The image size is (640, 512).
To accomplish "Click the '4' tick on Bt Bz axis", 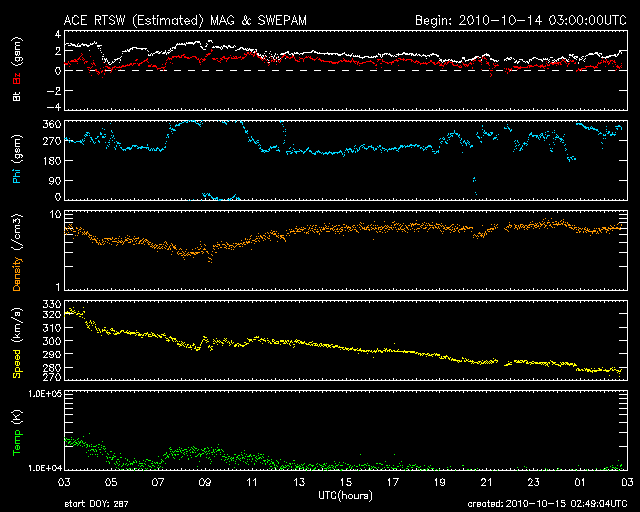I will pos(58,33).
